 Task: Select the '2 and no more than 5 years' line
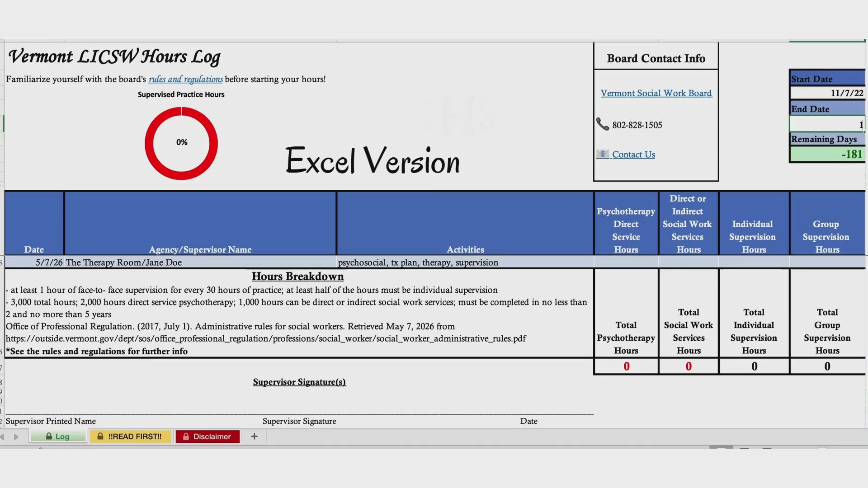[x=58, y=314]
